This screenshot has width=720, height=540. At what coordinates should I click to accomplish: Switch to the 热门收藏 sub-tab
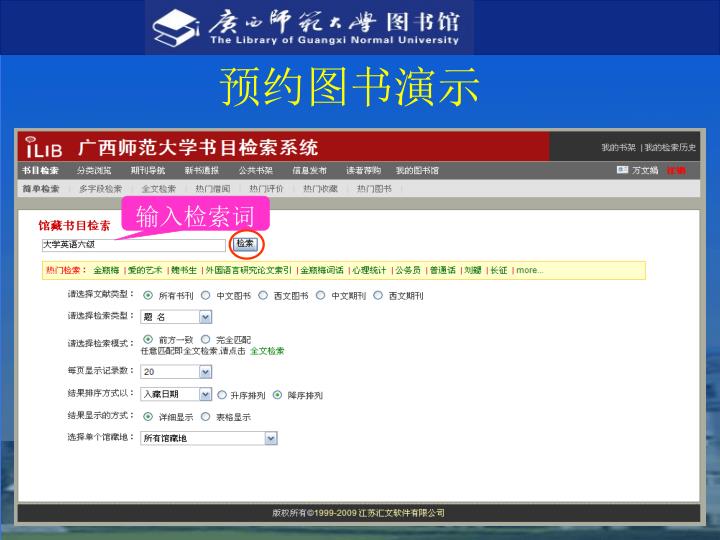(321, 189)
